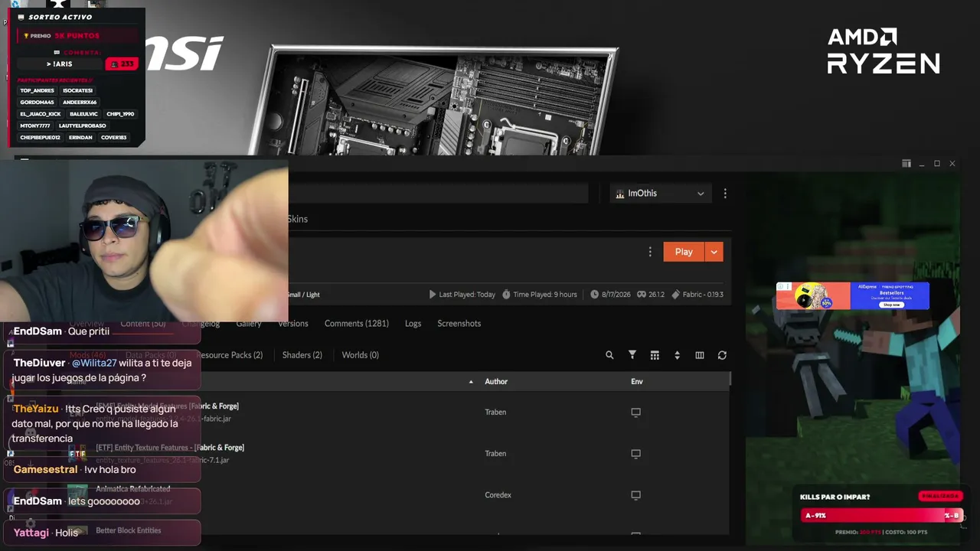Click the Env monitor icon in the Coredex row
980x551 pixels.
pyautogui.click(x=635, y=495)
